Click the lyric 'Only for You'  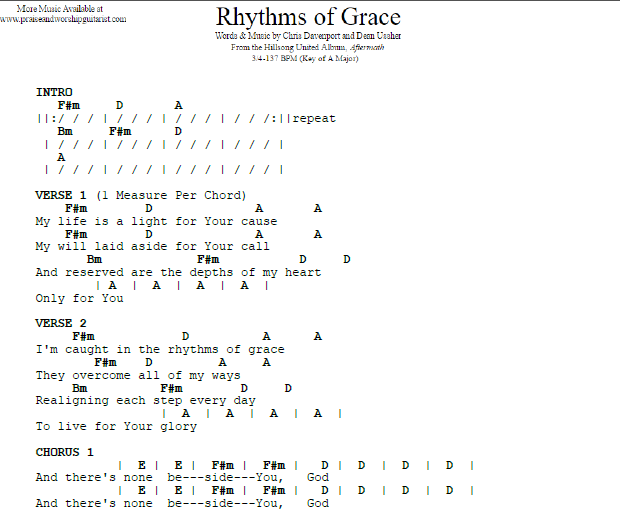(x=79, y=298)
